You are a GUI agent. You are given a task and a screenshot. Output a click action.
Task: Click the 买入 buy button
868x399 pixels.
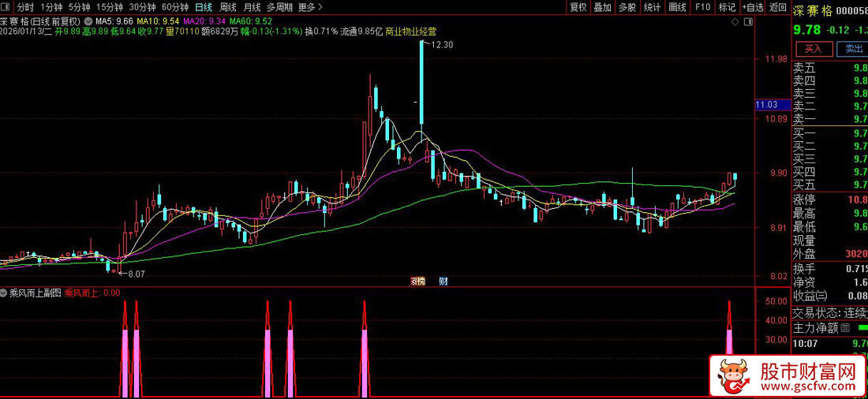pyautogui.click(x=814, y=49)
